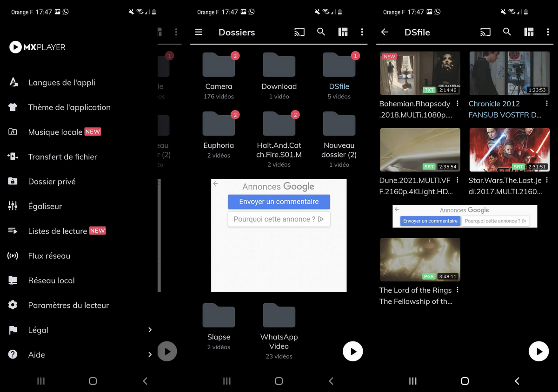Click the player settings gear icon

13,305
